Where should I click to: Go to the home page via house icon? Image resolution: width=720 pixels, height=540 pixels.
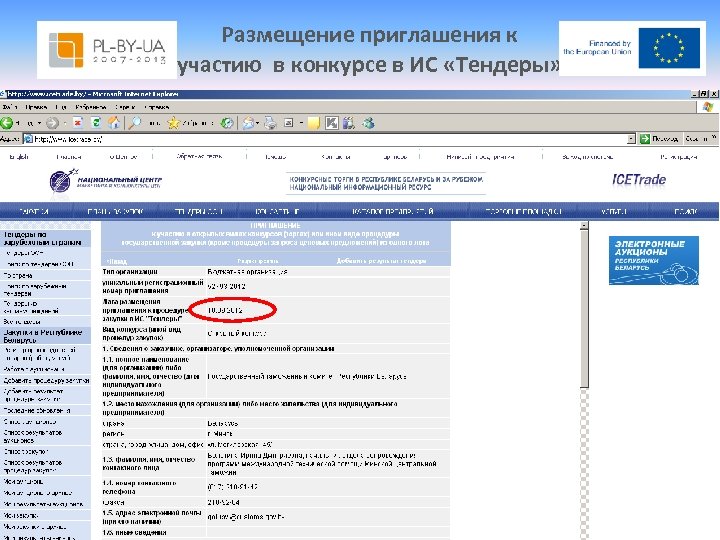coord(114,123)
